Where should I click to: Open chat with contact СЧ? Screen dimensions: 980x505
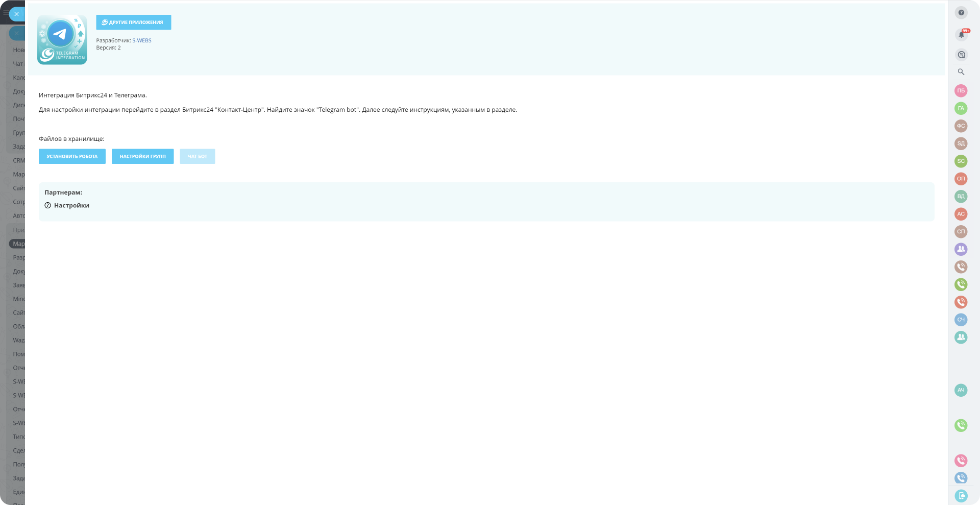pos(961,320)
